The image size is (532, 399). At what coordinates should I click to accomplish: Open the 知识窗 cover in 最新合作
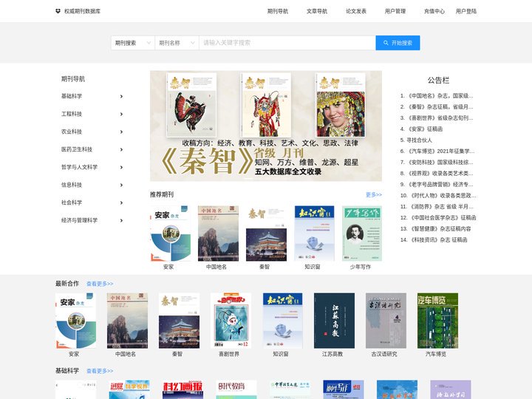pyautogui.click(x=282, y=321)
